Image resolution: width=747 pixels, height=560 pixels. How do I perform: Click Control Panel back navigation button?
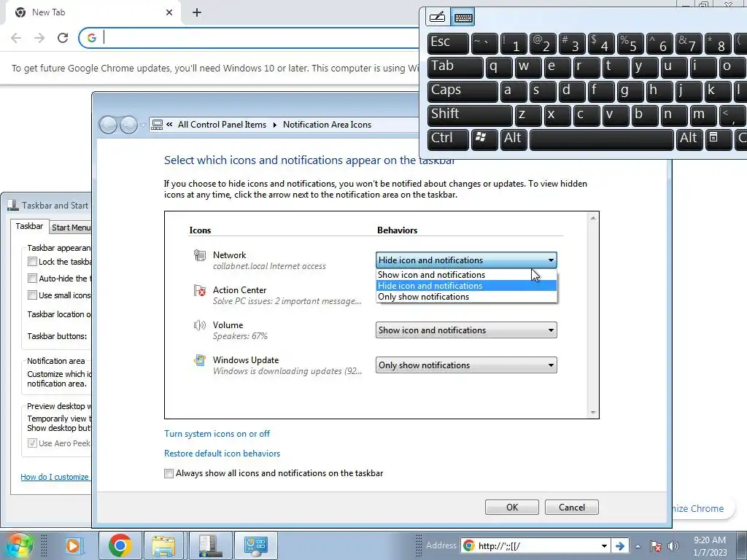[x=108, y=125]
